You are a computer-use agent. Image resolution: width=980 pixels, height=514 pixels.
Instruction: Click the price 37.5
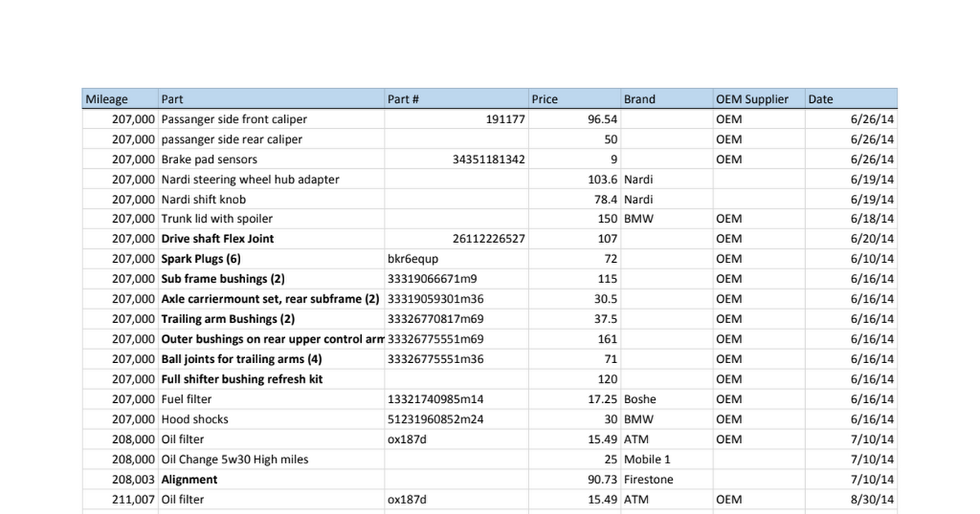tap(575, 319)
